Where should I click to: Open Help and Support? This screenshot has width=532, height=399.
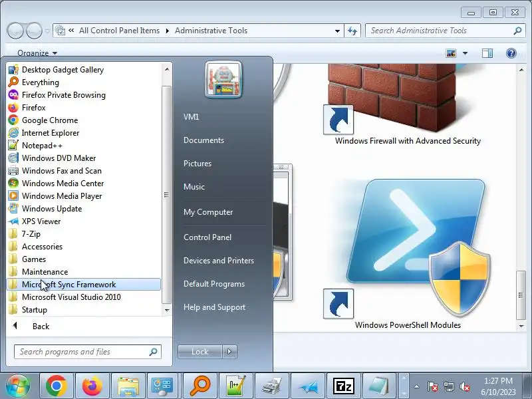click(214, 307)
